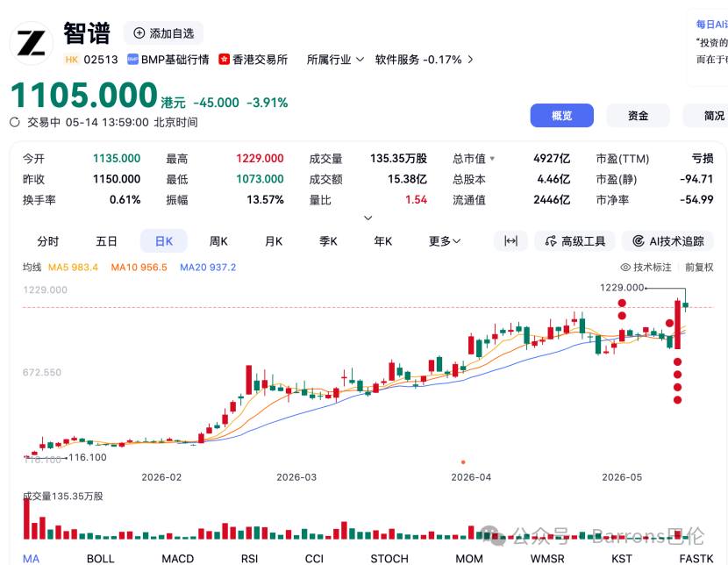Toggle 技术标注 eye visibility
The height and width of the screenshot is (565, 728).
[625, 268]
